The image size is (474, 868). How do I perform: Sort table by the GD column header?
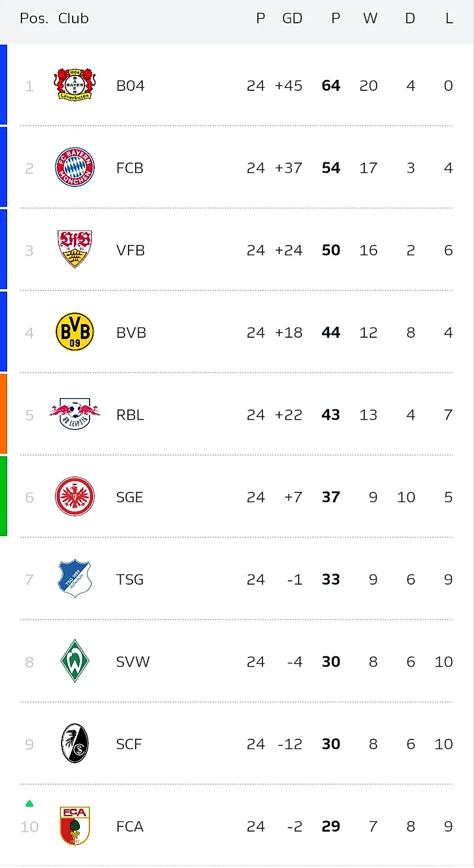[292, 18]
